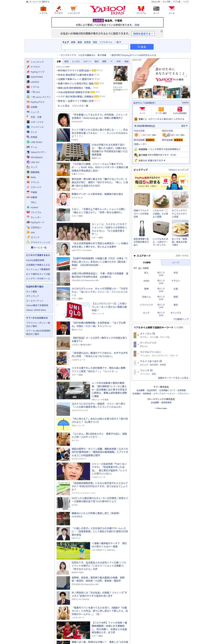Viewport: 215px width, 644px height.
Task: Select the Realtime search tab
Action: [106, 42]
